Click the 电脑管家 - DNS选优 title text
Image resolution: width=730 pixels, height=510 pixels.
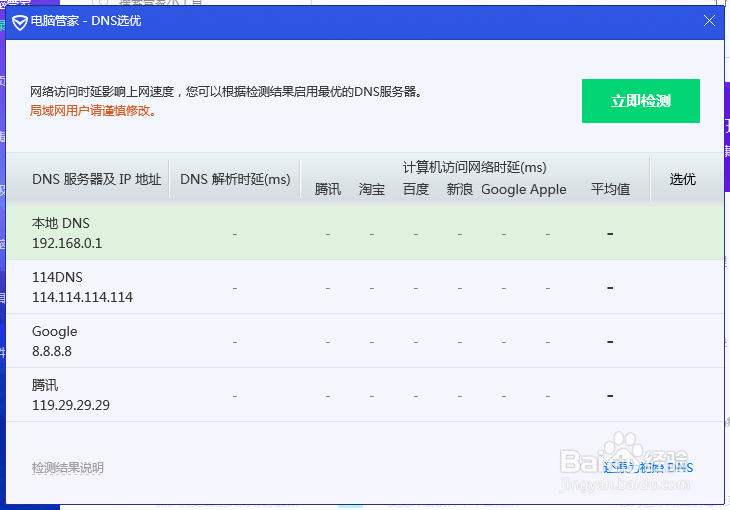point(86,21)
